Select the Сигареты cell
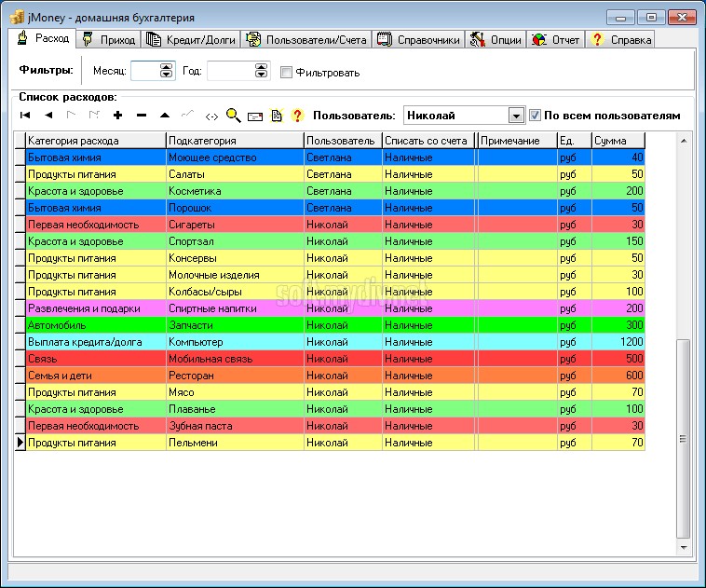706x588 pixels. point(235,225)
